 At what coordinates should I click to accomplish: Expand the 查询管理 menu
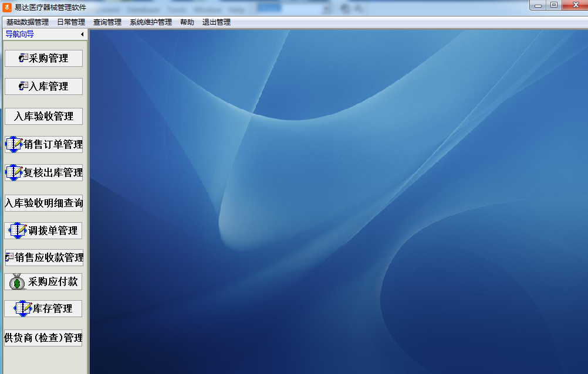point(107,22)
